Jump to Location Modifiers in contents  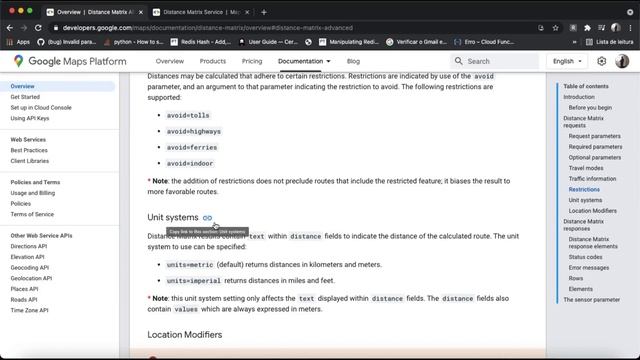[x=593, y=211]
